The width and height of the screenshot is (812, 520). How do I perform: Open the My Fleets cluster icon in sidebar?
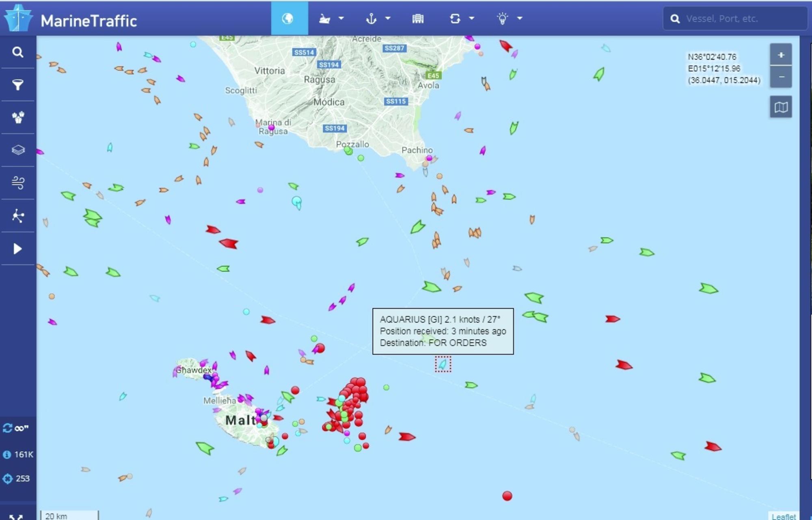coord(17,118)
